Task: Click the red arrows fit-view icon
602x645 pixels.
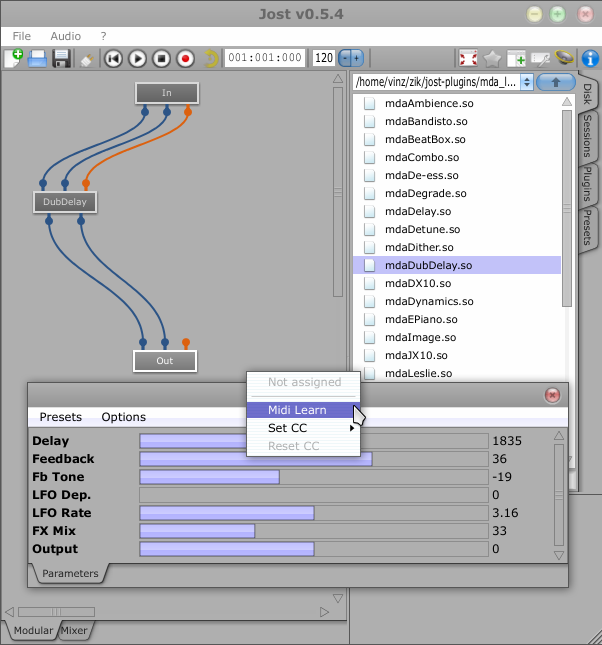Action: point(468,58)
